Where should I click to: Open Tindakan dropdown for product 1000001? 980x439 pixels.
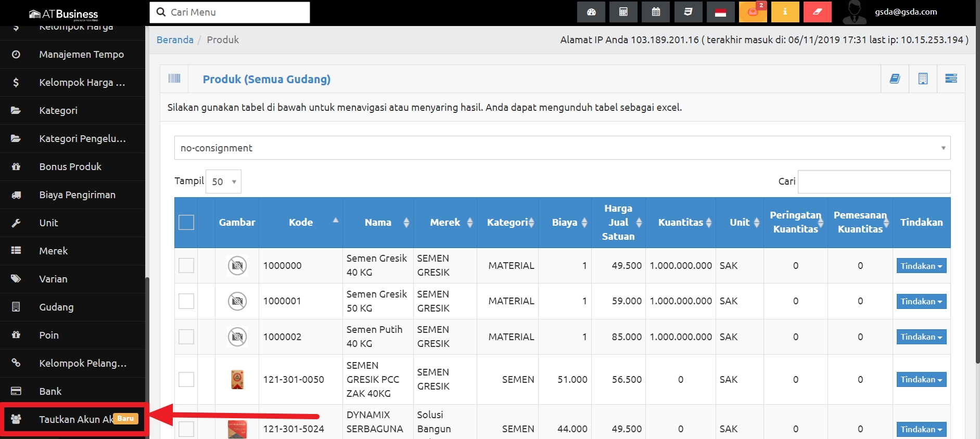pos(921,301)
